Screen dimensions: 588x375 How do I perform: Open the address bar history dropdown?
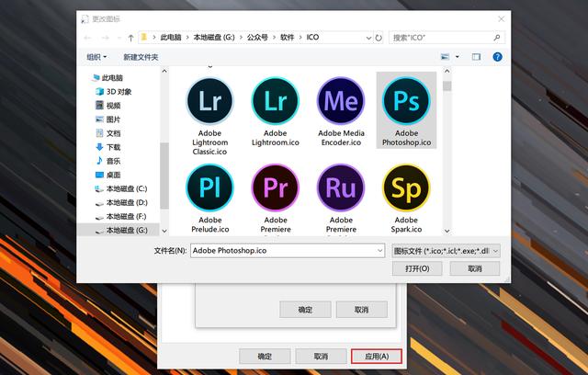tap(368, 38)
